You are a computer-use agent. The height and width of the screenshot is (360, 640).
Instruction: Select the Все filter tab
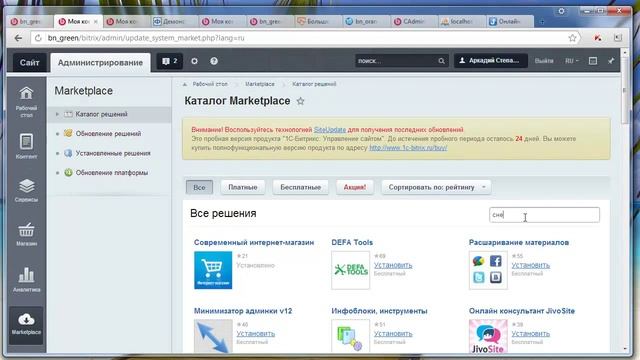[x=199, y=187]
